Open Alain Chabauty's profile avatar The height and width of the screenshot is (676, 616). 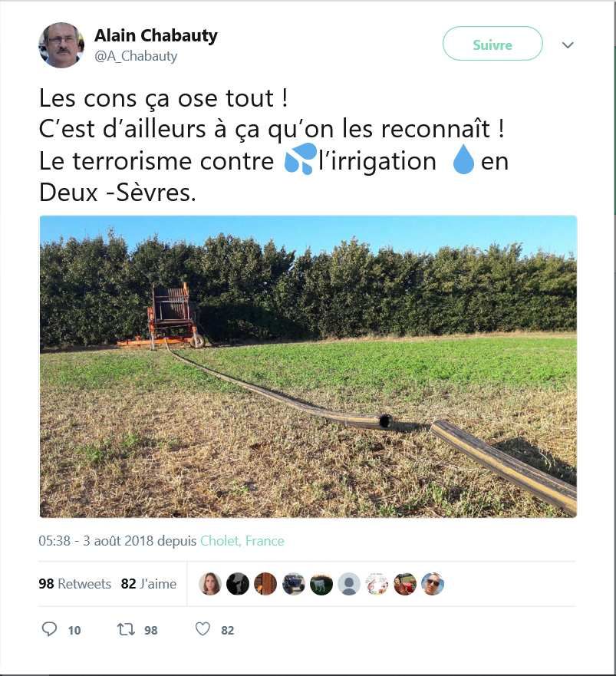61,45
